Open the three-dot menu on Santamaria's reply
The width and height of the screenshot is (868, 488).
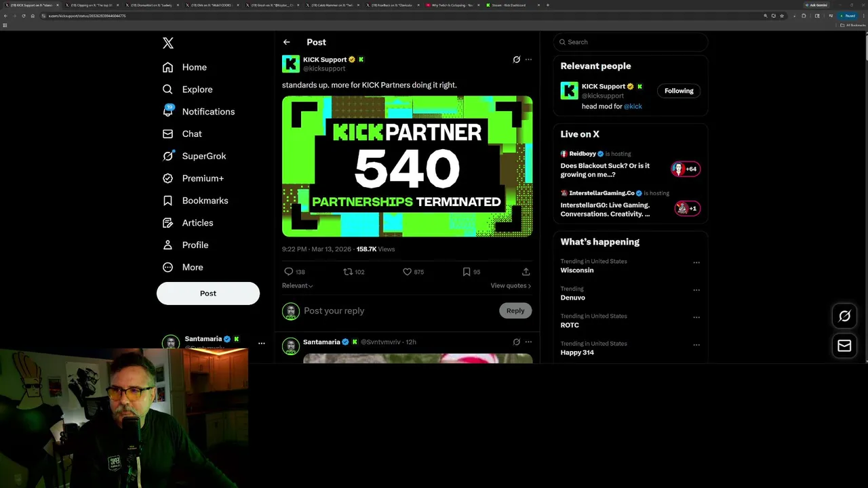coord(528,342)
